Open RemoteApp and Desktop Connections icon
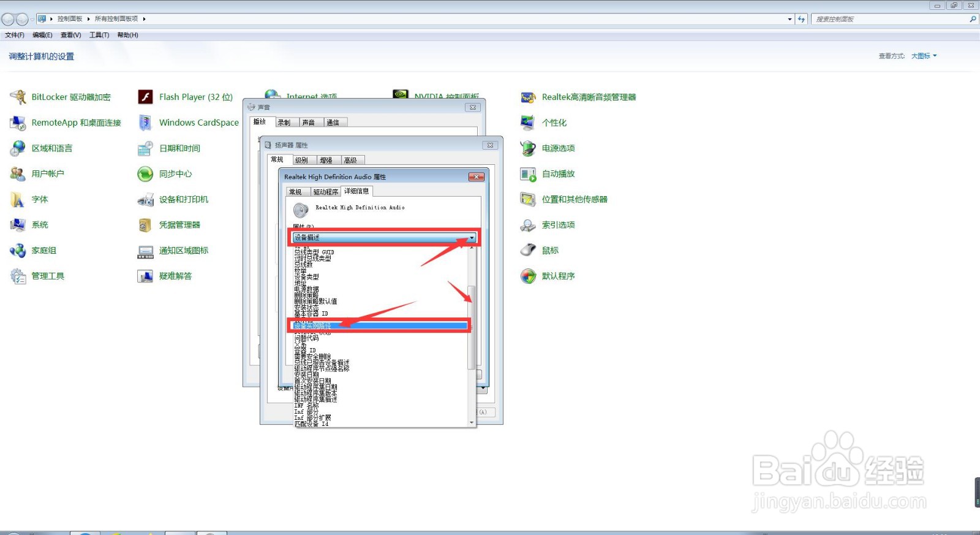Screen dimensions: 980x535 (18, 123)
